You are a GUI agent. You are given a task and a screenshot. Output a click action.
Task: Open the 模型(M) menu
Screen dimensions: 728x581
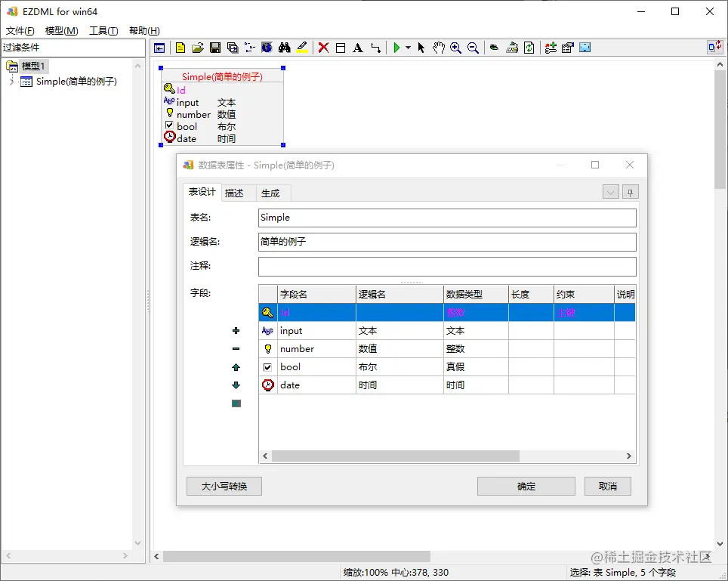[x=61, y=31]
